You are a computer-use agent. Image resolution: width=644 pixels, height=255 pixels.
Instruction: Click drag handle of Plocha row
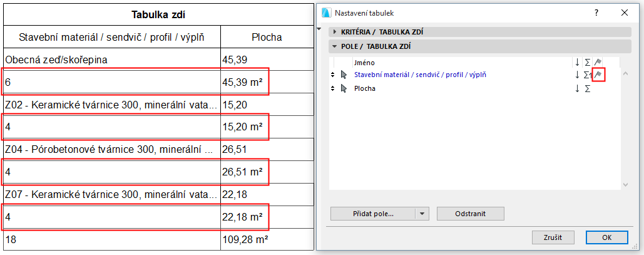click(x=333, y=89)
